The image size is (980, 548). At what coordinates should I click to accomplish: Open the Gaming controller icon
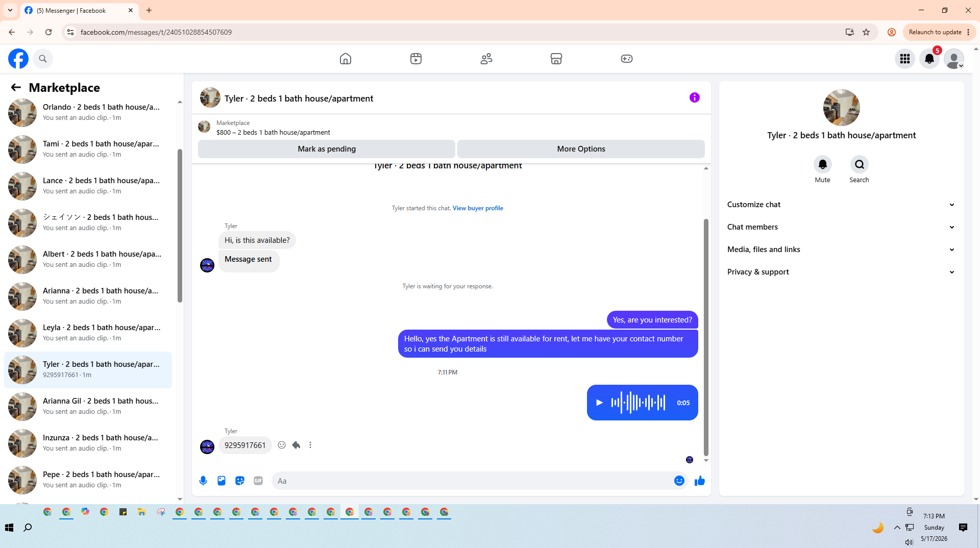click(x=627, y=59)
